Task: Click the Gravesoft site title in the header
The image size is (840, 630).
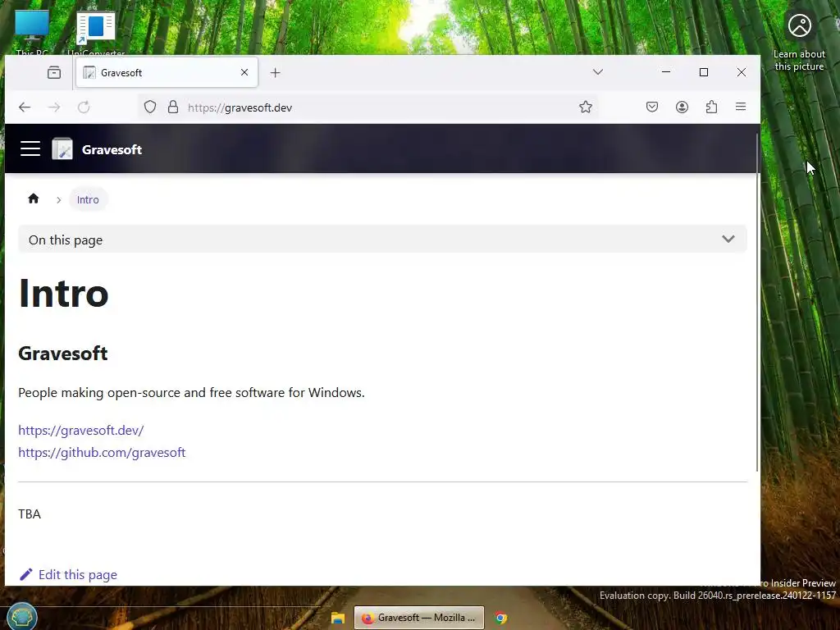Action: pyautogui.click(x=112, y=149)
